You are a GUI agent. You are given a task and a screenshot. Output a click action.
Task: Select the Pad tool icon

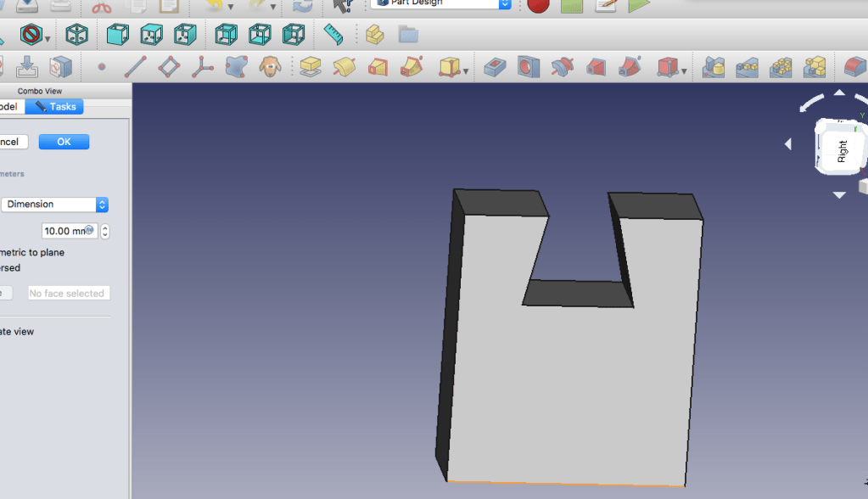click(x=311, y=66)
